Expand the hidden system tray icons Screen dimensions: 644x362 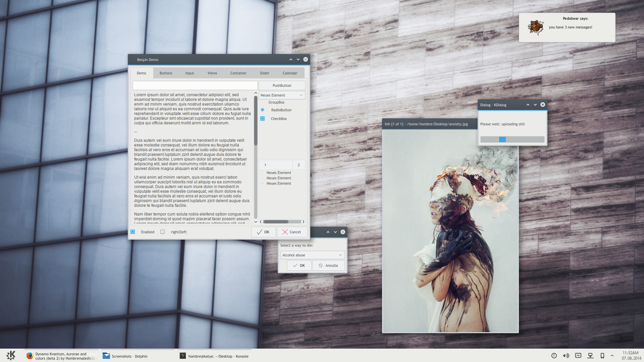click(612, 356)
